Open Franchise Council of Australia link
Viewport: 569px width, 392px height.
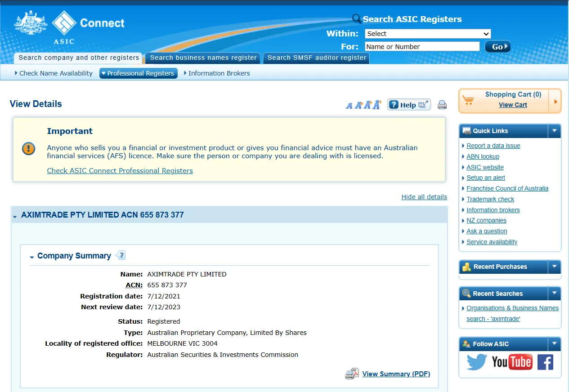coord(507,188)
